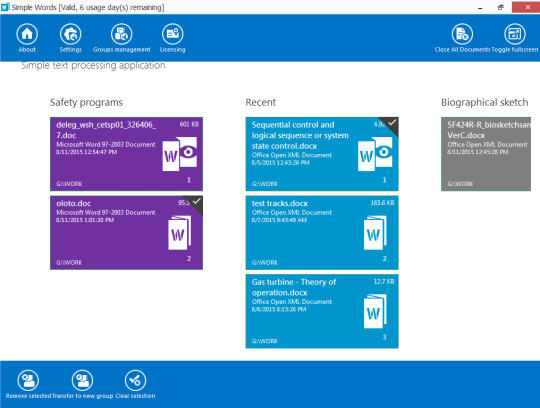Image resolution: width=540 pixels, height=408 pixels.
Task: Click Close All Documents icon
Action: click(x=462, y=34)
